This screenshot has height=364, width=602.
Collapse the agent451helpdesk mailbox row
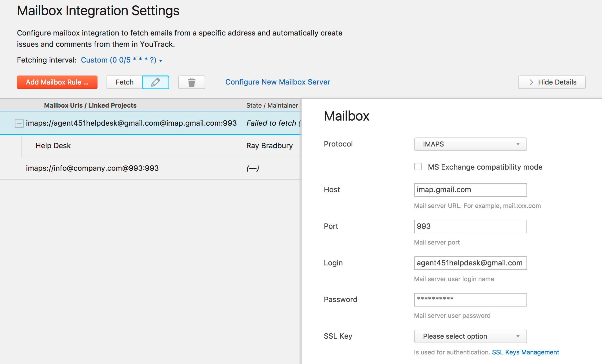[19, 123]
